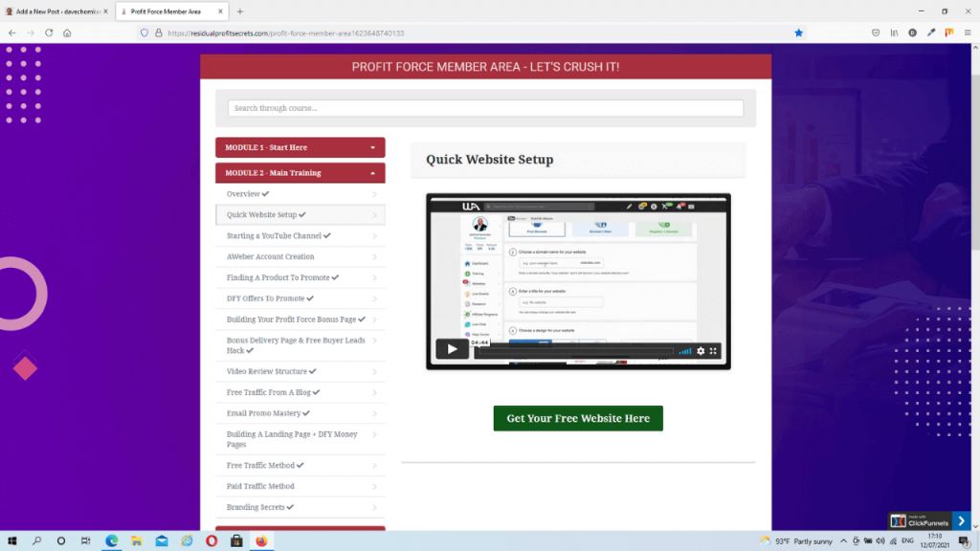Screen dimensions: 980x551
Task: Toggle the bookmark star icon
Action: 799,33
